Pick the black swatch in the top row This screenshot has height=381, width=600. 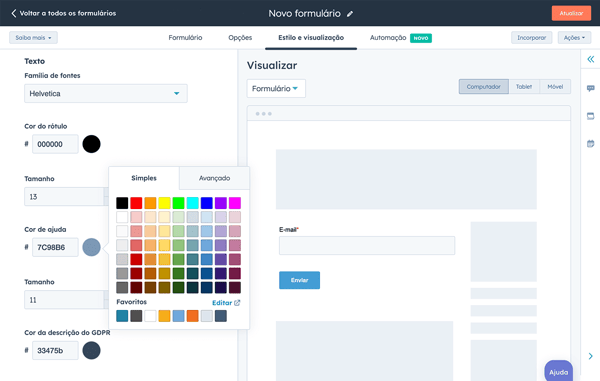pos(122,203)
